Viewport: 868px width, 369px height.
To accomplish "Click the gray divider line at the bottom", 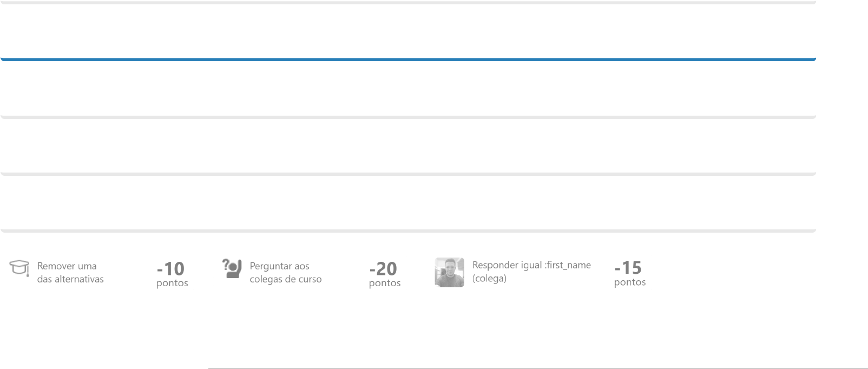I will tap(538, 368).
